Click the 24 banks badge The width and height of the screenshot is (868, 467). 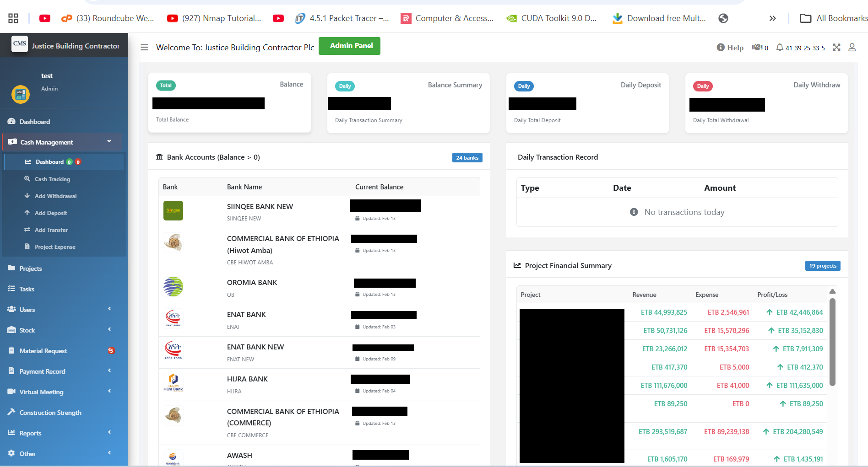click(467, 157)
